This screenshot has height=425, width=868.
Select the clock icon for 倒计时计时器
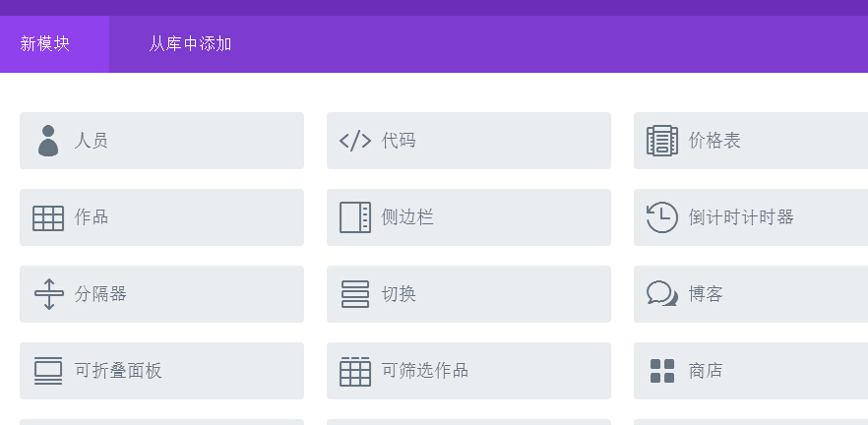[x=662, y=217]
